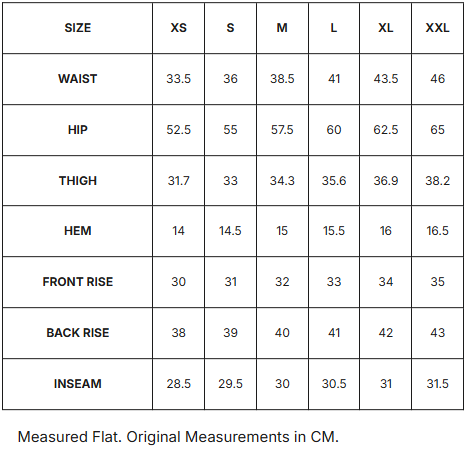Click the SIZE header cell
The image size is (465, 456).
point(78,28)
